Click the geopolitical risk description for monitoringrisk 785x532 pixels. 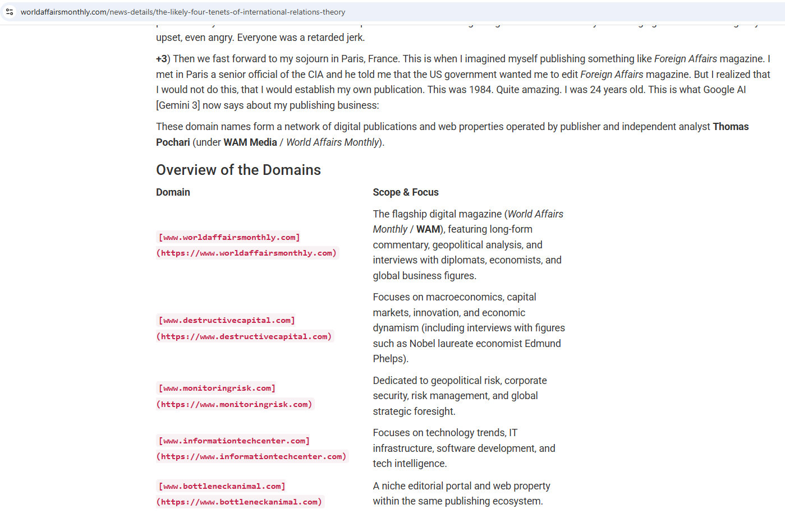point(460,396)
